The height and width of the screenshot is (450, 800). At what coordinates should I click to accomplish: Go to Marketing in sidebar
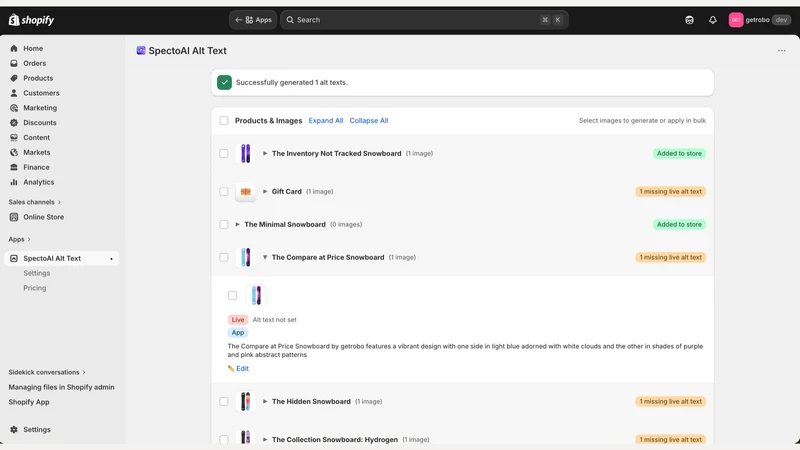tap(40, 108)
